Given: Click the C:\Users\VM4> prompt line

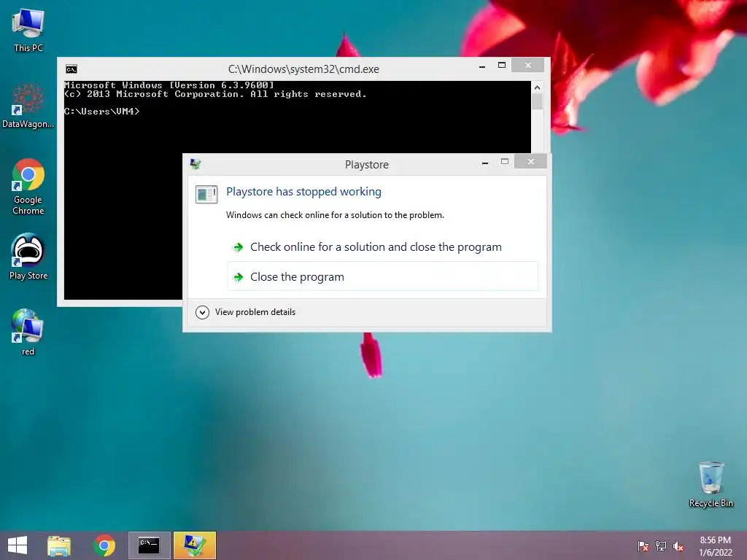Looking at the screenshot, I should (x=102, y=112).
